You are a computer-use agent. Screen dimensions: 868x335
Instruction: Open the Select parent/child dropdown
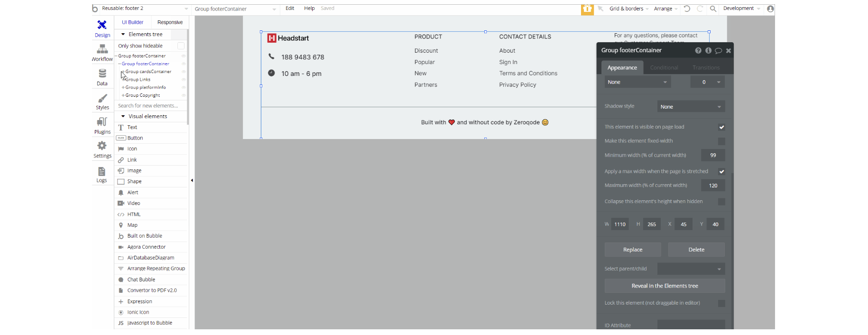[x=691, y=269]
